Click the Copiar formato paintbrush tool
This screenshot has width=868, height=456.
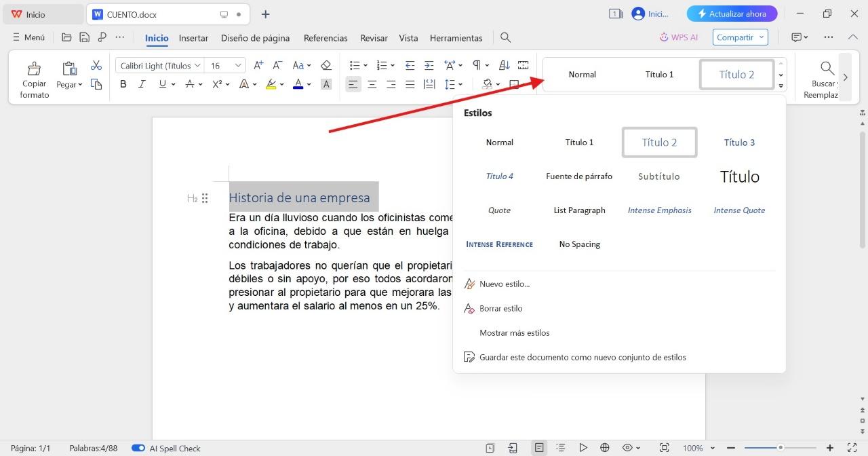tap(34, 79)
